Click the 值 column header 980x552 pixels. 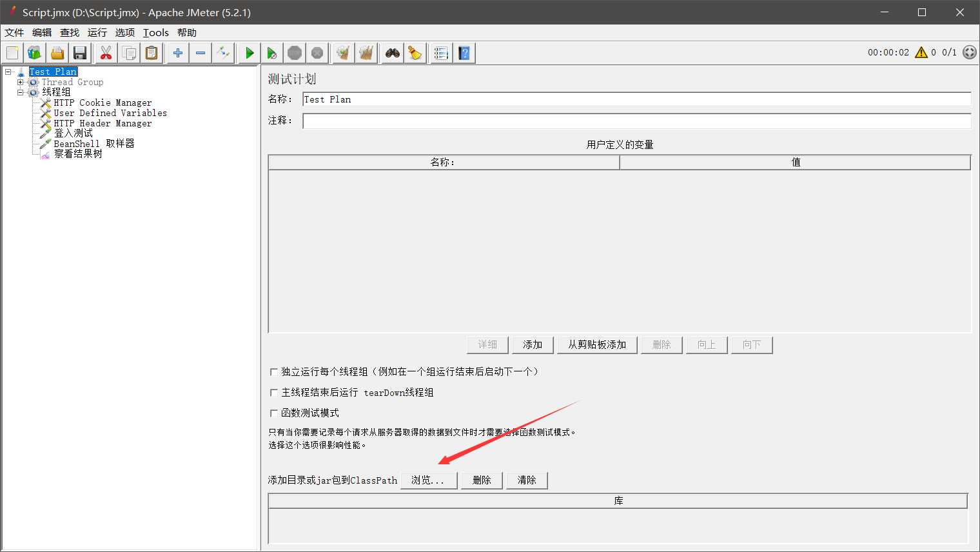click(795, 163)
